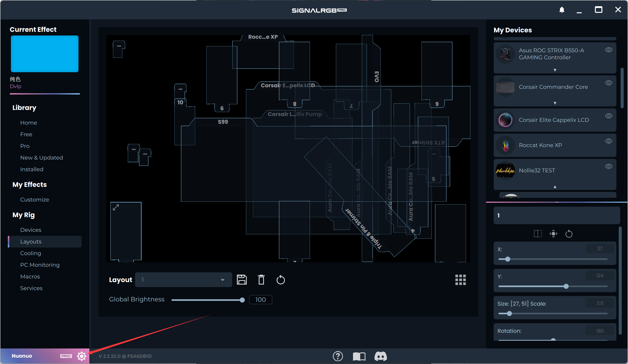Toggle visibility of Nollie32 TEST

coord(609,166)
